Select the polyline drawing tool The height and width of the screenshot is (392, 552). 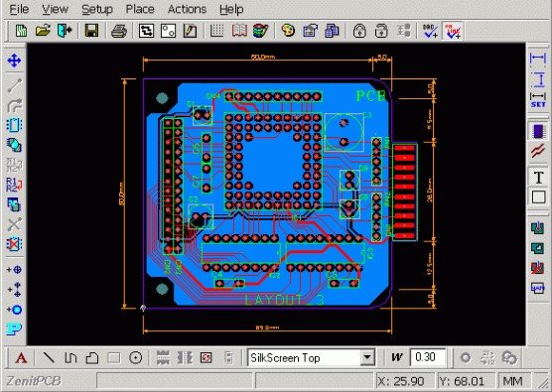pyautogui.click(x=70, y=358)
